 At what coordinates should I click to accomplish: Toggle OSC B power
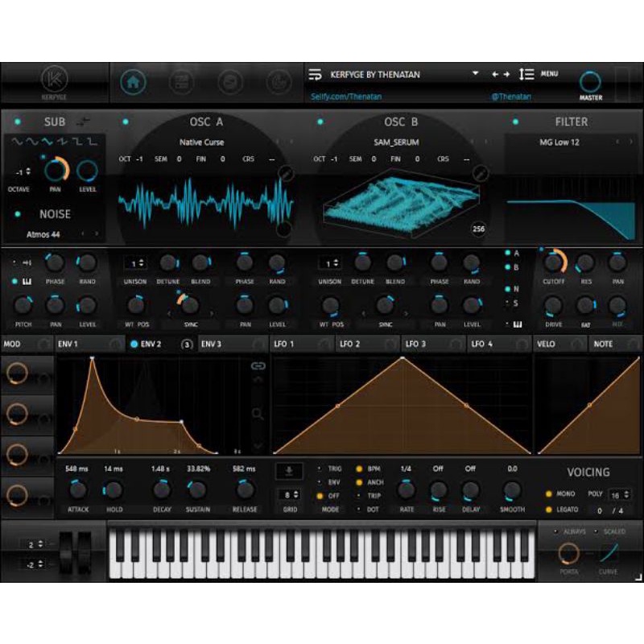[x=320, y=122]
